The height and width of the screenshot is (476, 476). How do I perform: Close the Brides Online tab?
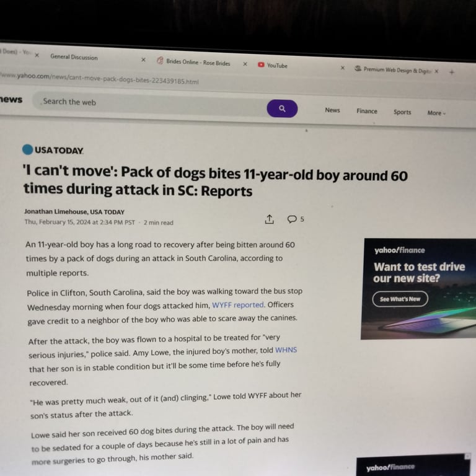coord(245,64)
